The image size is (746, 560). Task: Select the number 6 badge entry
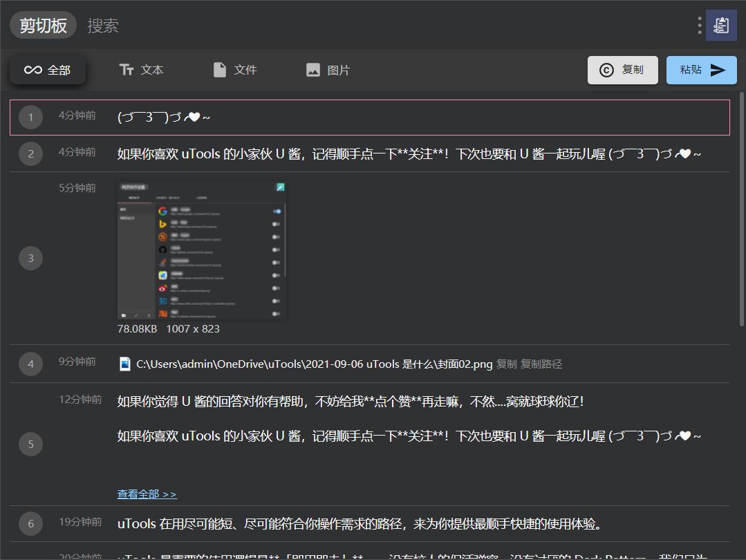31,524
